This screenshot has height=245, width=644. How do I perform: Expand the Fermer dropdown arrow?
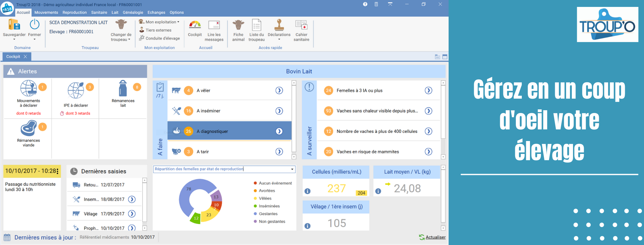click(35, 40)
